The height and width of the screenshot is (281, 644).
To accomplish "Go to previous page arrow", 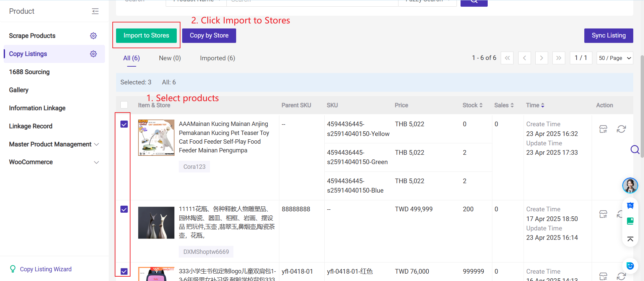I will point(524,58).
